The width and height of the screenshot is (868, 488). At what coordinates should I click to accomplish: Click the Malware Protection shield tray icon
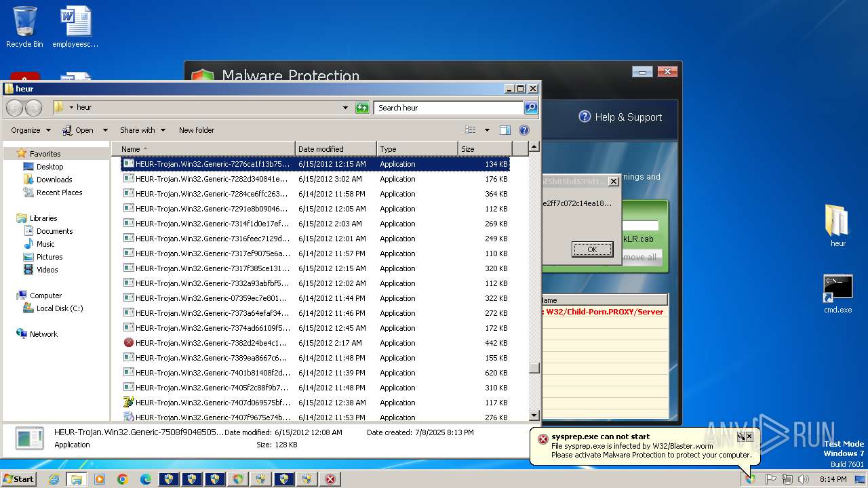click(x=751, y=479)
